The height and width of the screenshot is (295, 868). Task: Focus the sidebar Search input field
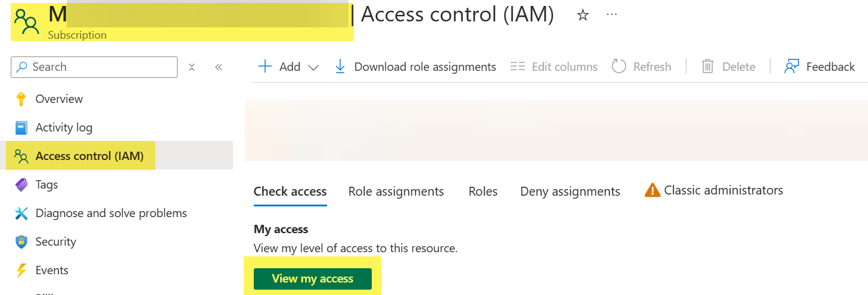tap(94, 67)
